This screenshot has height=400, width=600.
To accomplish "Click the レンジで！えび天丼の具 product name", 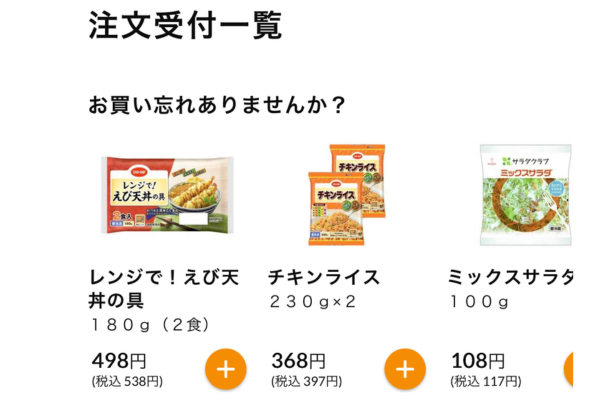I will (163, 288).
